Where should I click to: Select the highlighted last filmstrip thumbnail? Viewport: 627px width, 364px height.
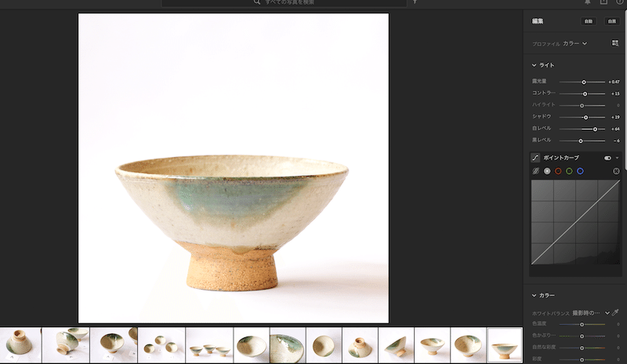(504, 344)
